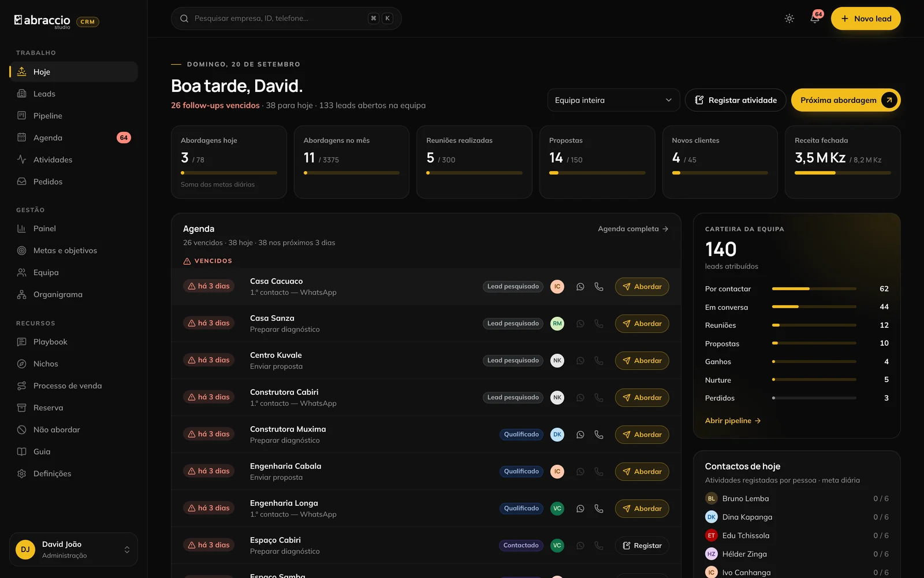Click Próxima abordagem button
Image resolution: width=924 pixels, height=578 pixels.
pos(845,100)
